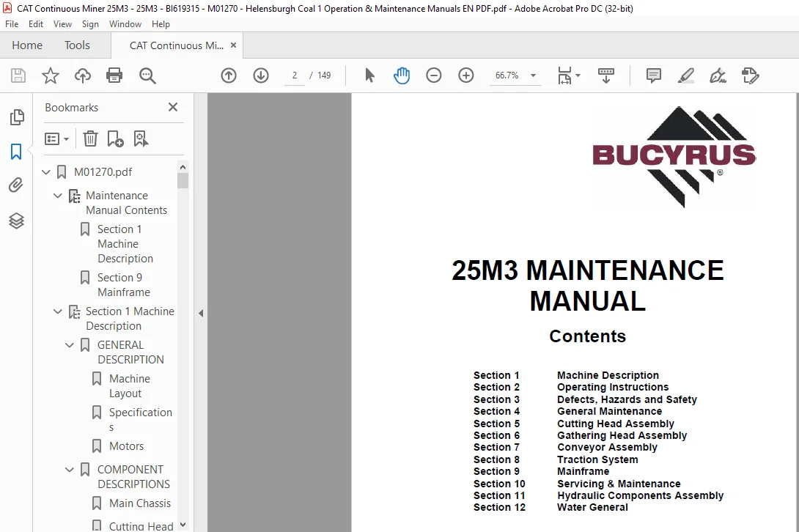Collapse COMPONENT DESCRIPTIONS bookmark
This screenshot has width=799, height=532.
[x=70, y=469]
